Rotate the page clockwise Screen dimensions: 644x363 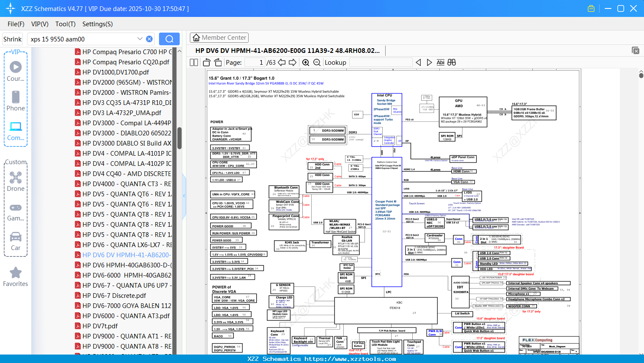coord(218,63)
